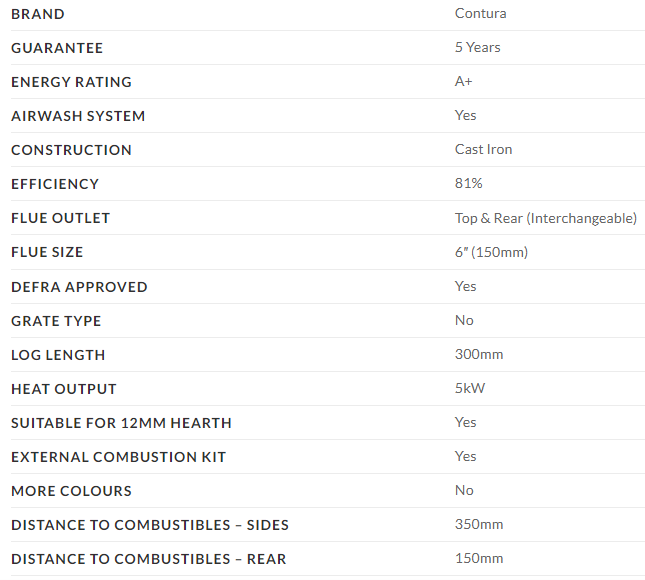Click the A+ energy rating value

point(464,82)
